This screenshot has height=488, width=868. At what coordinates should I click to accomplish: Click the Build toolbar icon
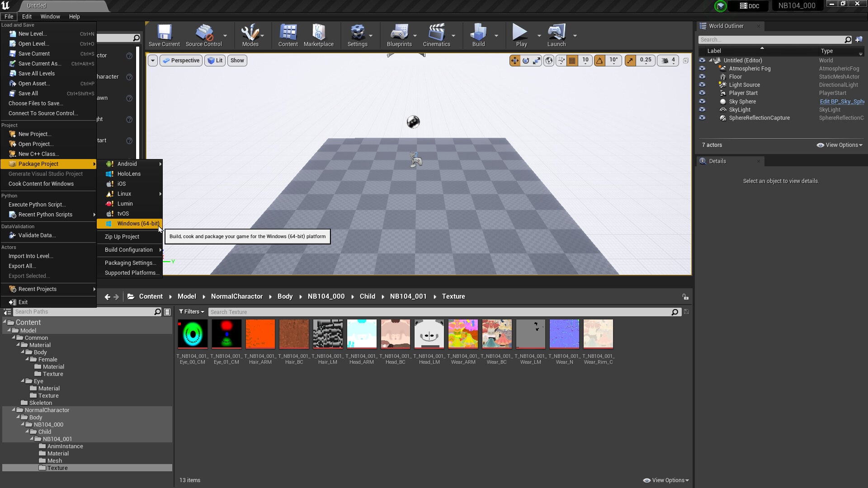click(478, 35)
